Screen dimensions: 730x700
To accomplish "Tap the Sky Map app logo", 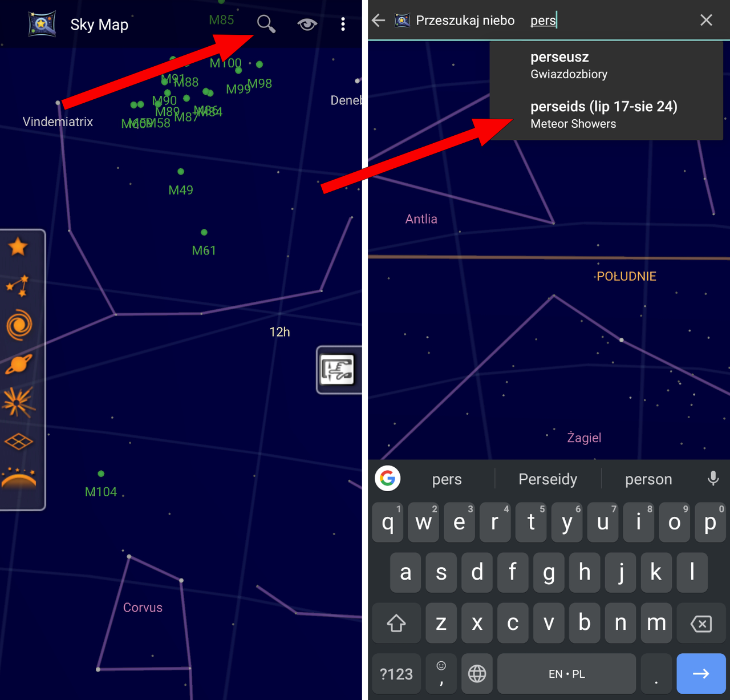I will (x=42, y=24).
